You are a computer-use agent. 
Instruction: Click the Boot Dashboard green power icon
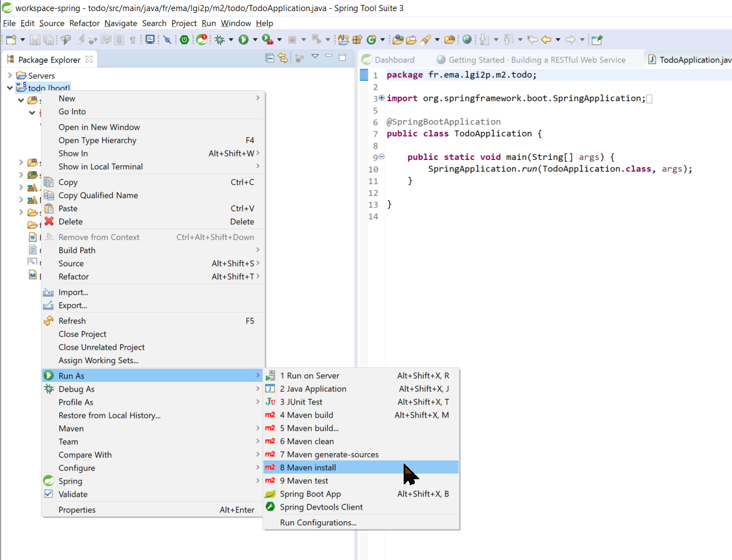[x=184, y=40]
